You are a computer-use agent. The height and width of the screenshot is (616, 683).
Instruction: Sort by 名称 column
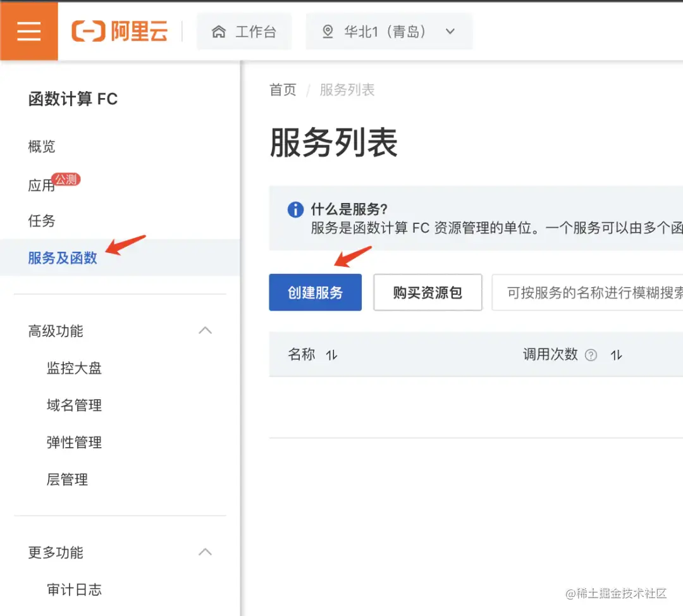click(x=331, y=355)
